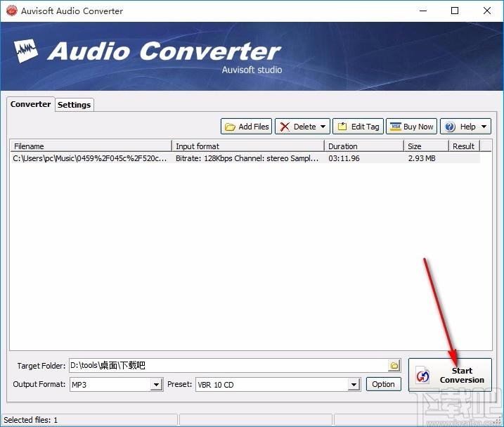Sort by the Duration column header

pos(364,146)
